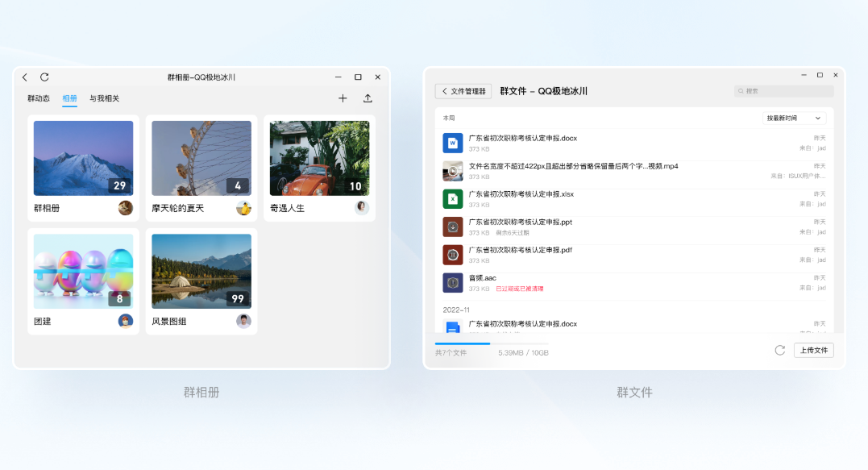
Task: Maximize the group files window
Action: pos(820,75)
